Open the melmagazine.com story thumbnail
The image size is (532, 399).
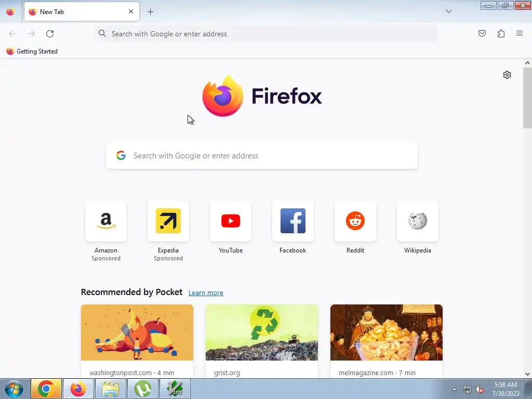[x=387, y=332]
